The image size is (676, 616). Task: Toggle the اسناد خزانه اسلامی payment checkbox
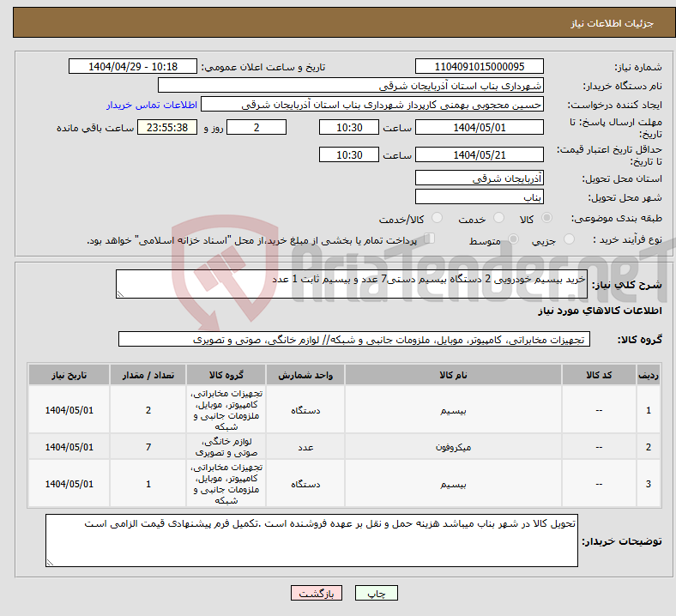(430, 239)
